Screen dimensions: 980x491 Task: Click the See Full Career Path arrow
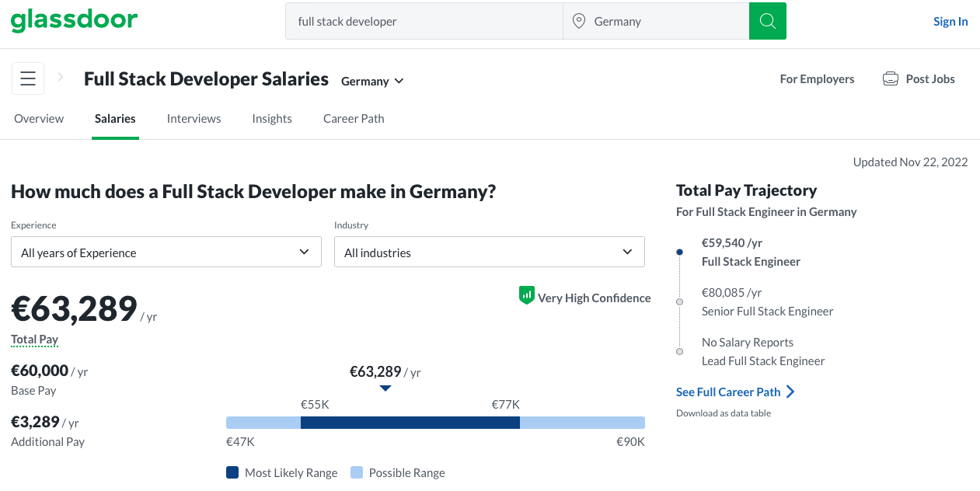790,392
